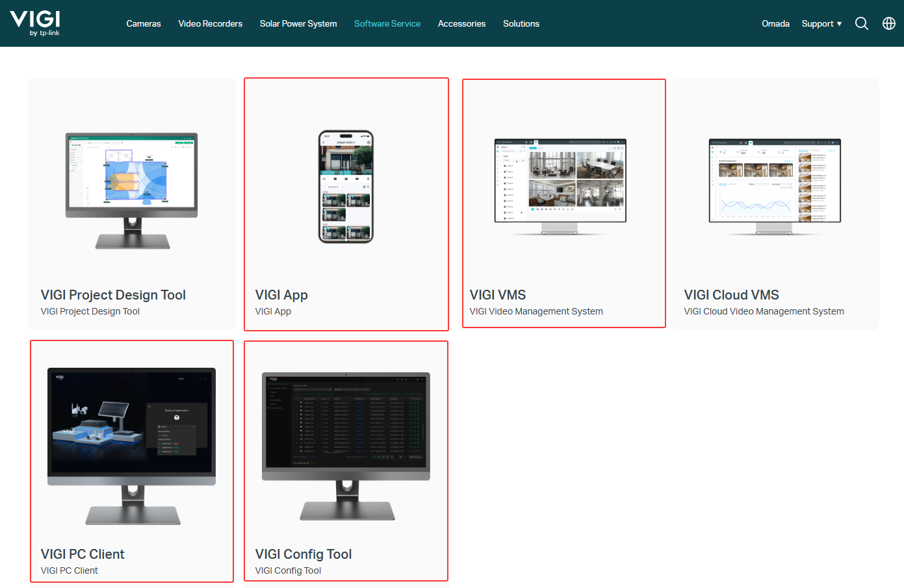The height and width of the screenshot is (588, 904).
Task: Click the VIGI VMS monitor image
Action: [560, 187]
